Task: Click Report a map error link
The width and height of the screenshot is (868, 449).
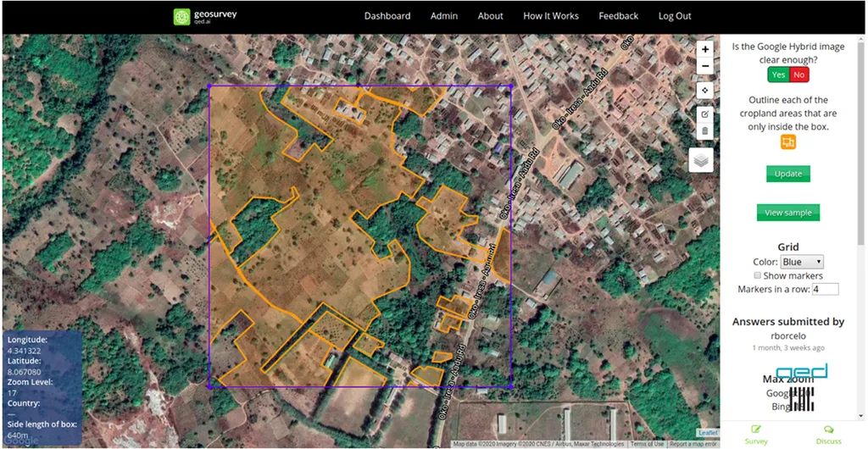Action: click(x=693, y=444)
